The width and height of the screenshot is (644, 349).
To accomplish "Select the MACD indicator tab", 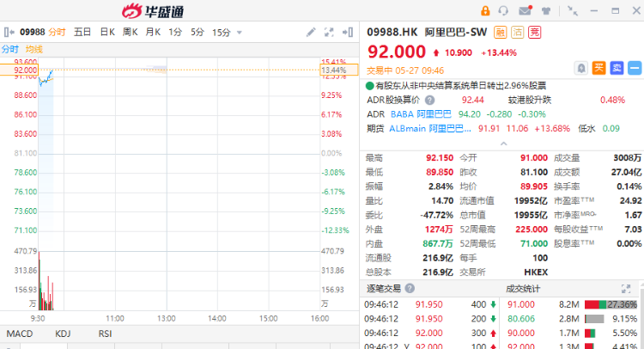I will pos(19,333).
